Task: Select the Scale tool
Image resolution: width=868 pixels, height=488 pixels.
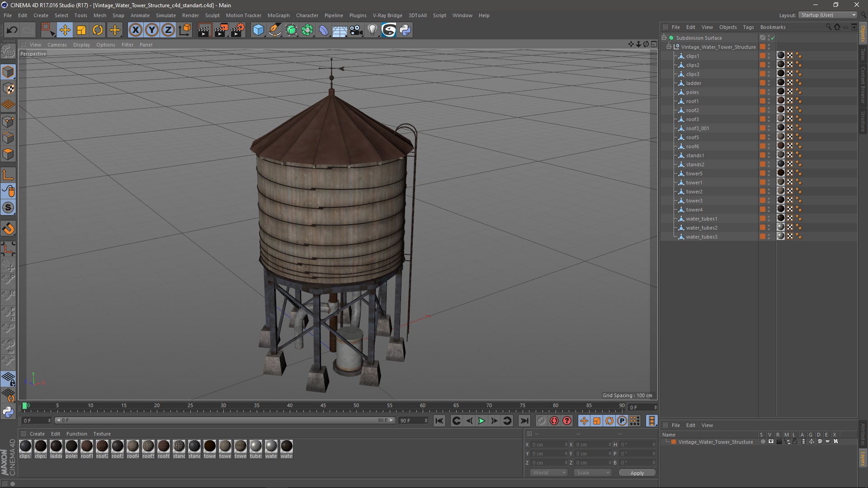Action: (81, 30)
